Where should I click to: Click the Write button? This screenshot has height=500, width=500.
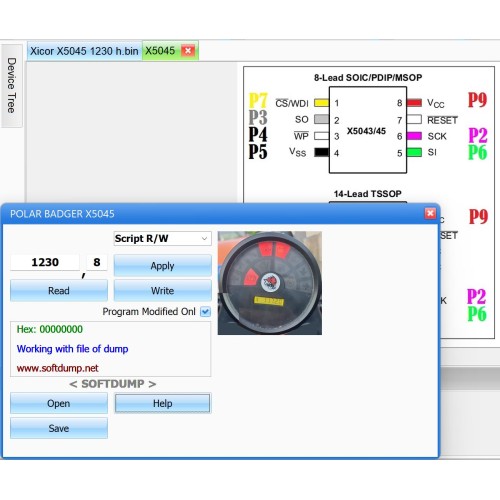[162, 291]
